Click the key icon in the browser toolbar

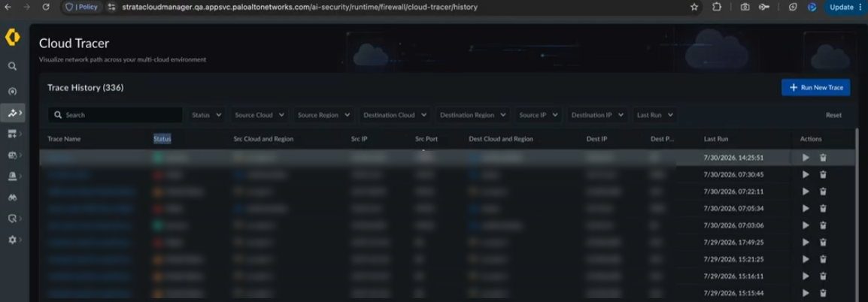tap(764, 8)
